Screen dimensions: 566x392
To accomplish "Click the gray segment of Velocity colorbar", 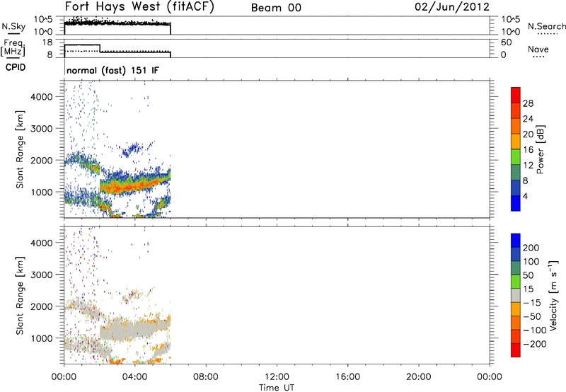I will [x=516, y=296].
